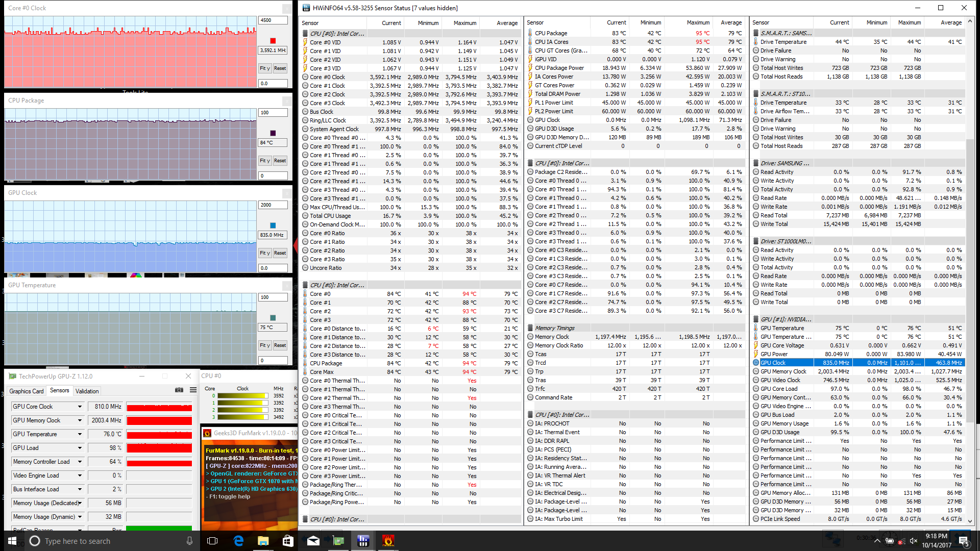Image resolution: width=980 pixels, height=551 pixels.
Task: Open the GPU Memory Clock sensor dropdown
Action: tap(80, 420)
